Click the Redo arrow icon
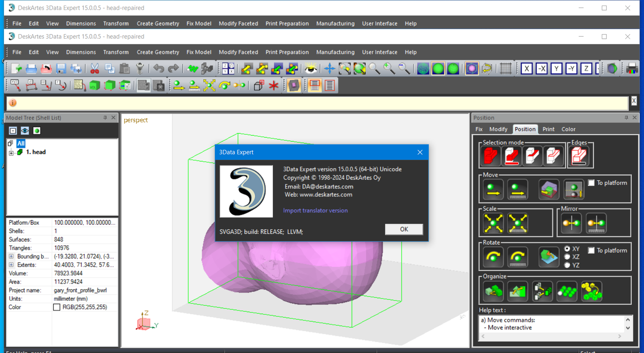Viewport: 644px width, 353px height. click(174, 69)
